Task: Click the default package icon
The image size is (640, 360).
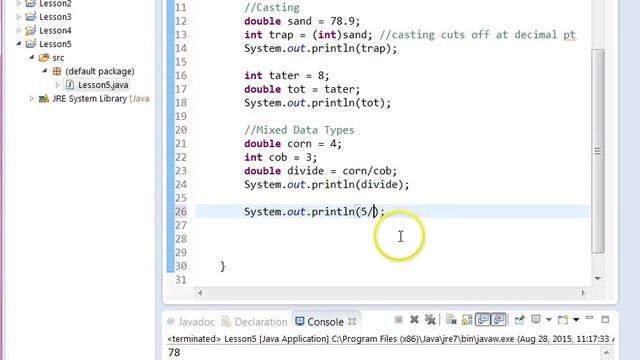Action: coord(57,71)
